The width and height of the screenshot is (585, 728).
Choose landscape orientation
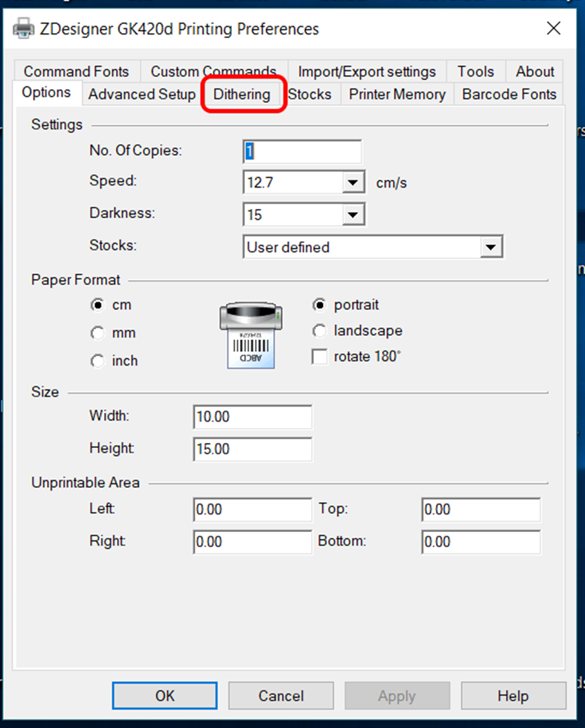[x=319, y=331]
